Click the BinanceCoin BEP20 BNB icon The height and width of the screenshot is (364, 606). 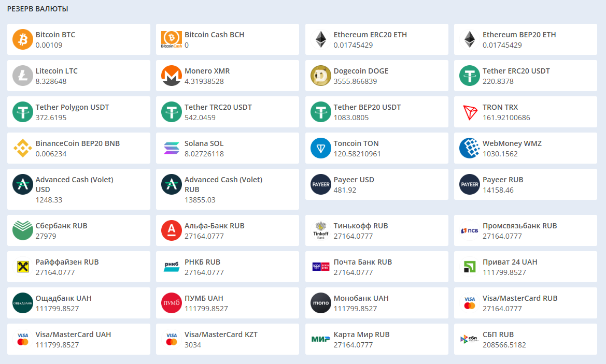pos(23,148)
